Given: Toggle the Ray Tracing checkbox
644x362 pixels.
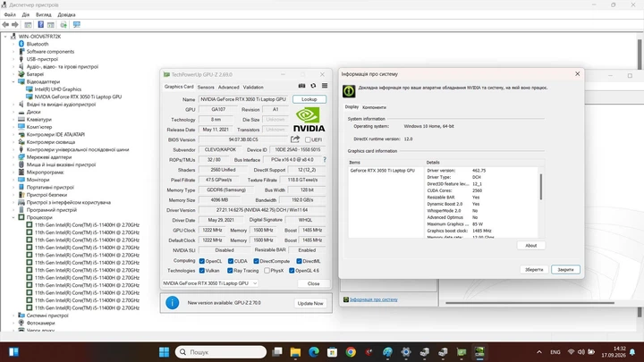Looking at the screenshot, I should 230,271.
